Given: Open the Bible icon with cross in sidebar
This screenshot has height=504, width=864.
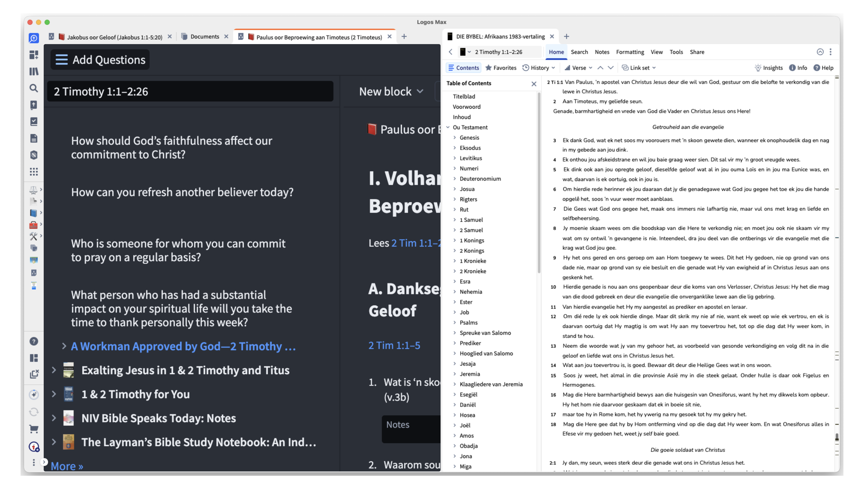Looking at the screenshot, I should click(x=34, y=105).
